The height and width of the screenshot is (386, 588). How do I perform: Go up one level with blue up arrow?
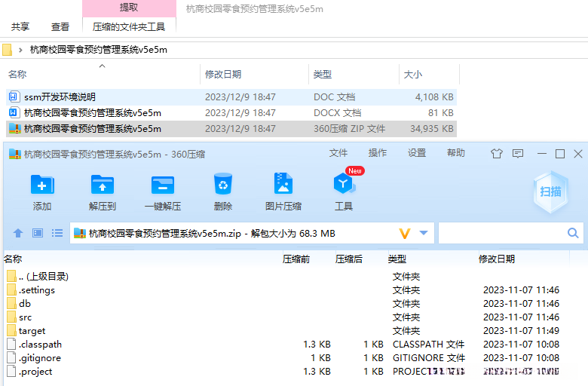pyautogui.click(x=18, y=233)
